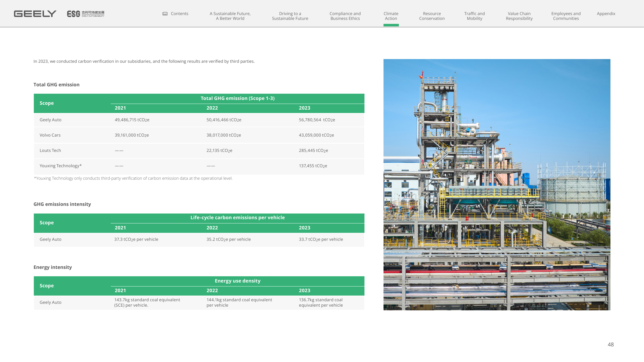Go to Traffic and Mobility section

click(x=474, y=16)
